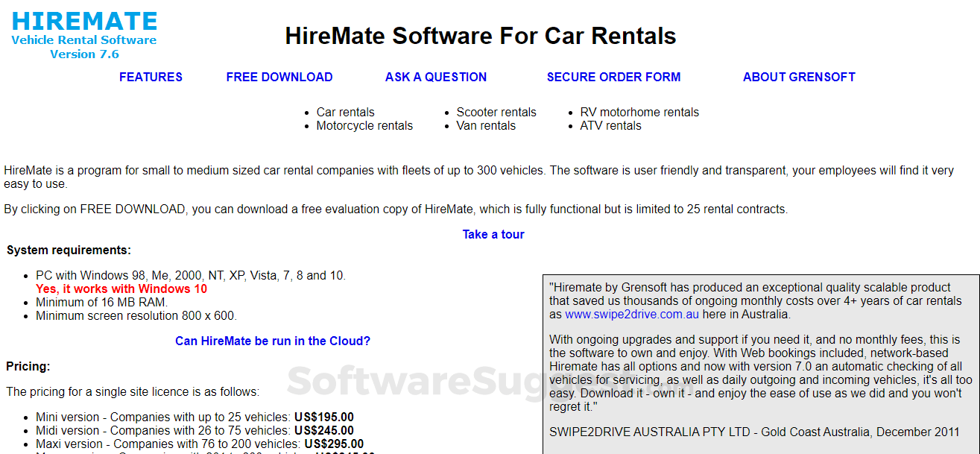Select the Scooter rentals item

pos(496,112)
